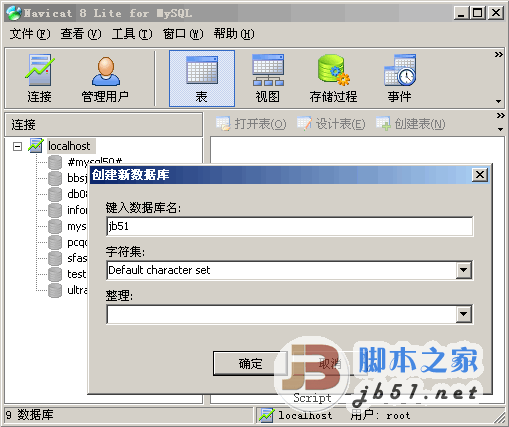
Task: Collapse the localhost tree node
Action: pyautogui.click(x=17, y=146)
